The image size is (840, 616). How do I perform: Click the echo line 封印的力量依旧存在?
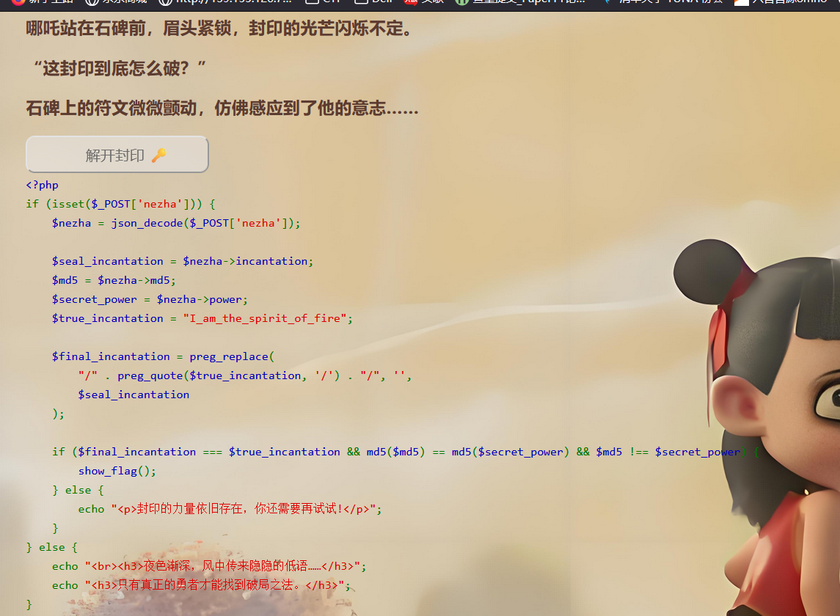[230, 509]
